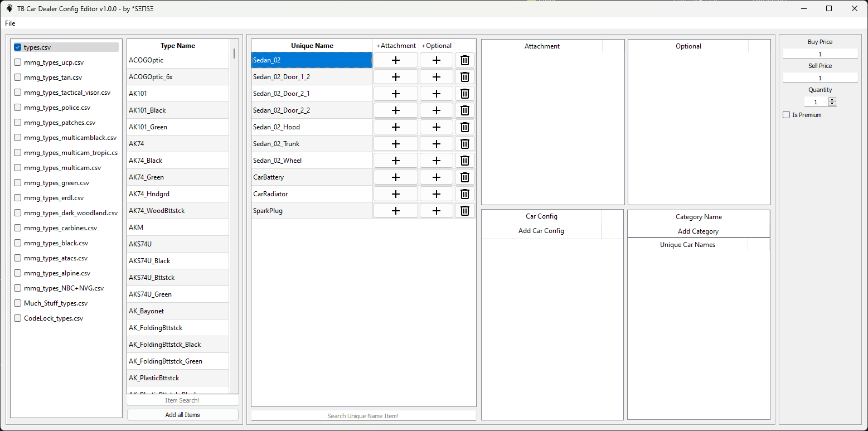This screenshot has height=431, width=868.
Task: Delete the Sedan_02 row with trash icon
Action: [464, 60]
